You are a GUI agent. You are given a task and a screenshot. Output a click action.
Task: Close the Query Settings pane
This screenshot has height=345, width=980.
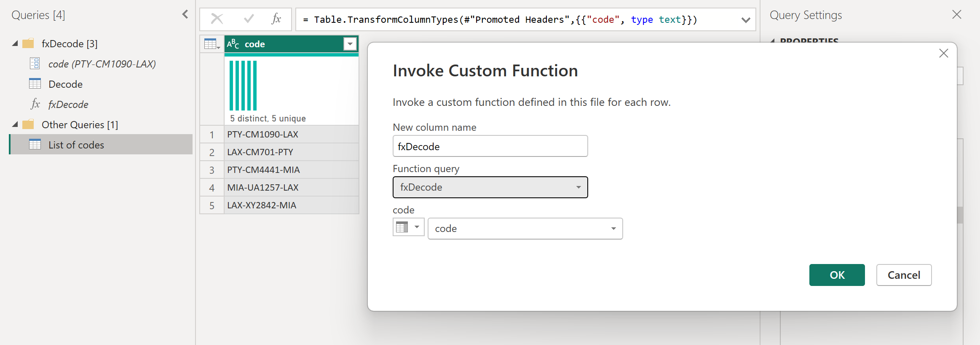(956, 15)
